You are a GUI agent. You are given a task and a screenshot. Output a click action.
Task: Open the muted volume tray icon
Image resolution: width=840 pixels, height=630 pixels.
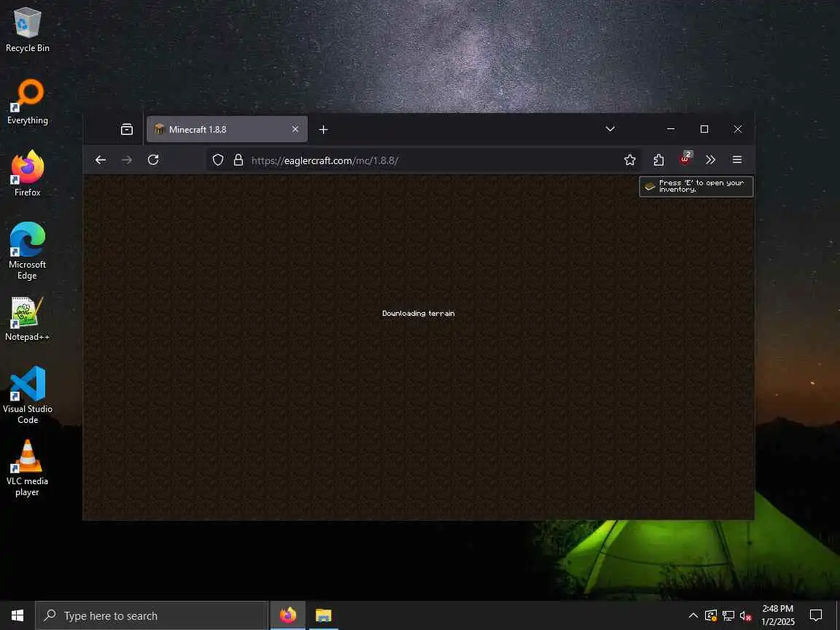[746, 615]
